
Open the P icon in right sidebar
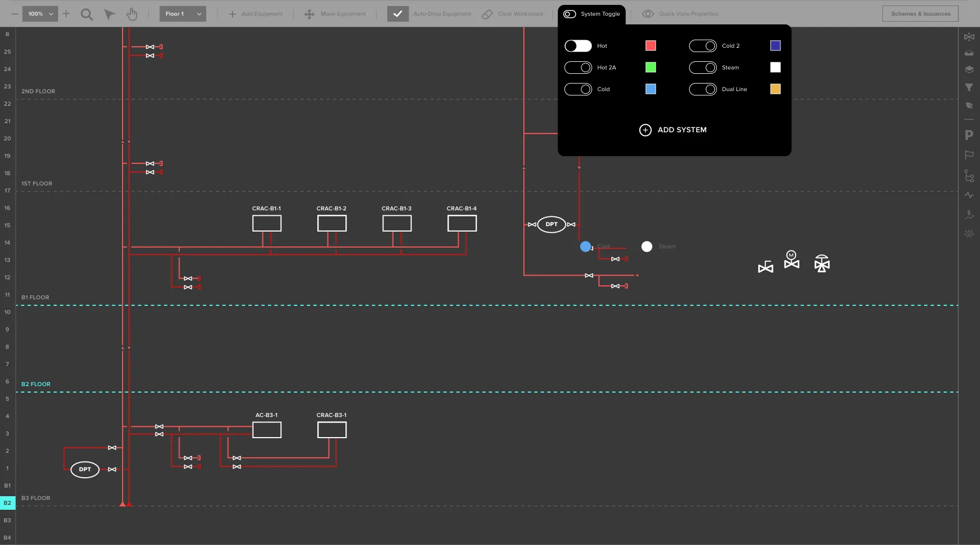pos(969,135)
